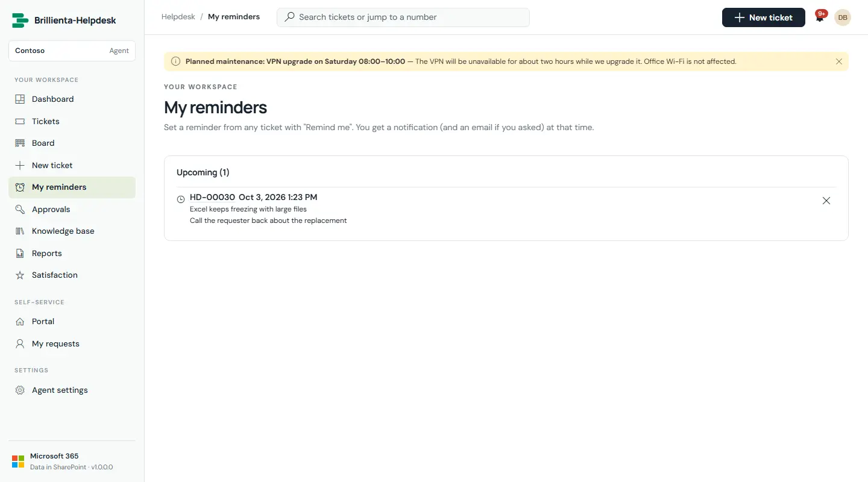Image resolution: width=868 pixels, height=482 pixels.
Task: Open the Helpdesk breadcrumb link
Action: coord(178,17)
